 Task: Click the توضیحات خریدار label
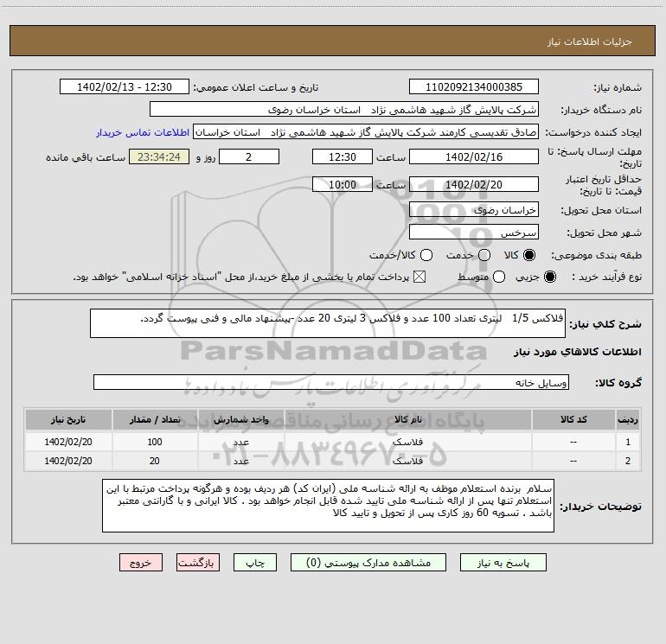pos(600,507)
